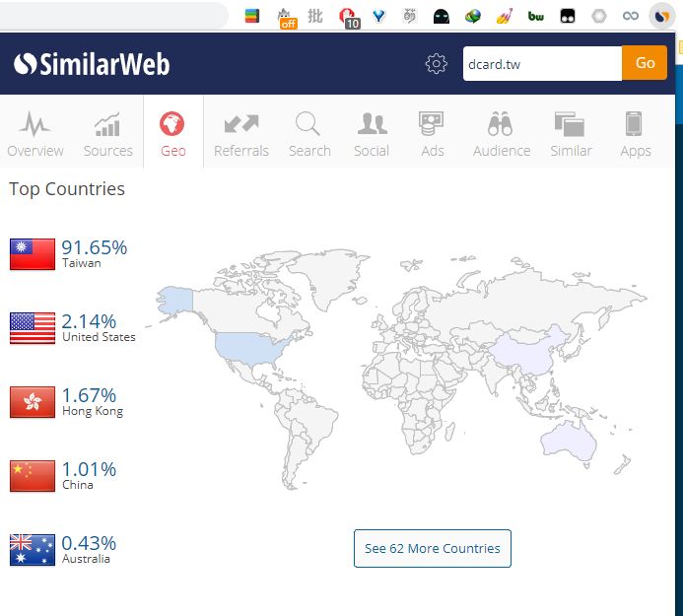Click the United States flag icon

tap(33, 328)
